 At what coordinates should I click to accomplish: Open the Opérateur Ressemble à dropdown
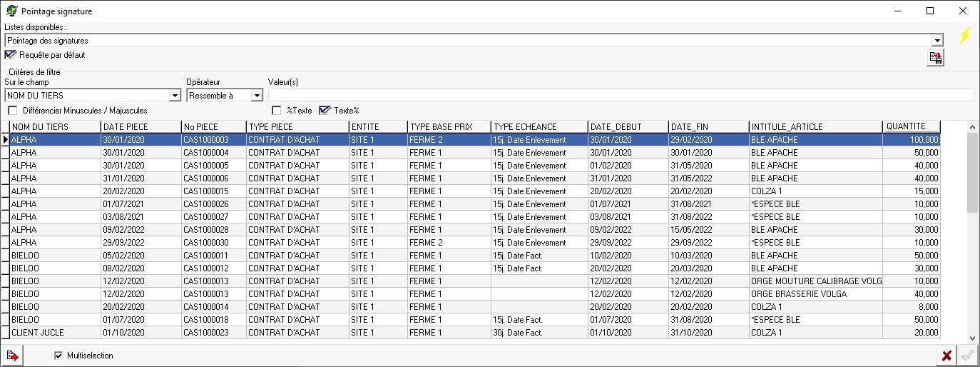click(x=257, y=95)
